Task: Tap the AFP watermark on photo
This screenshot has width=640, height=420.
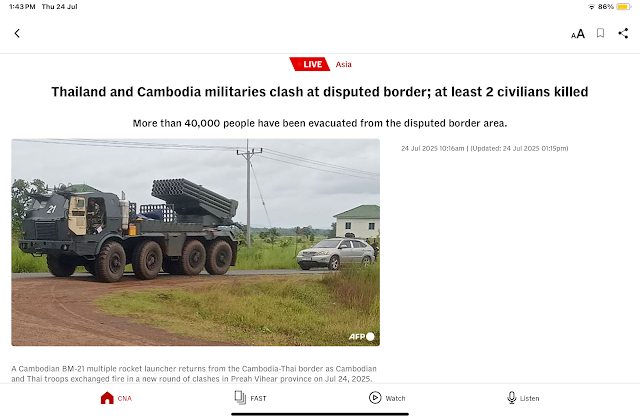Action: (x=361, y=337)
